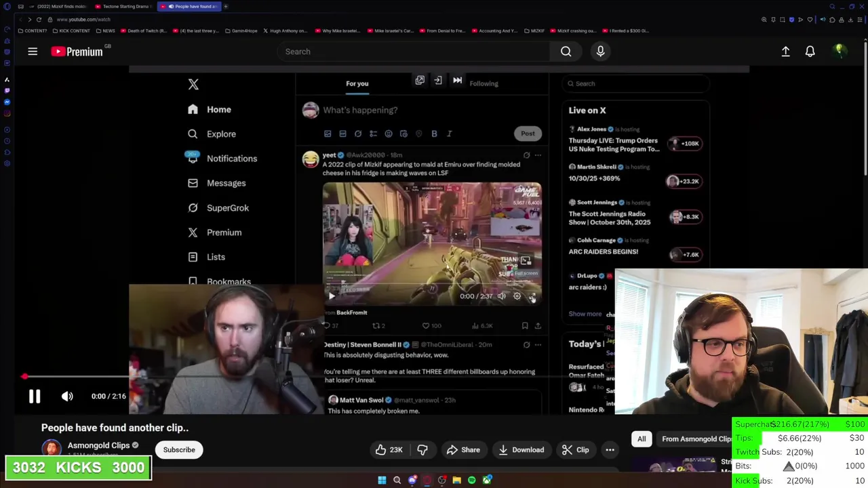This screenshot has height=488, width=868.
Task: Add a GIF with composer GIF icon
Action: point(342,134)
